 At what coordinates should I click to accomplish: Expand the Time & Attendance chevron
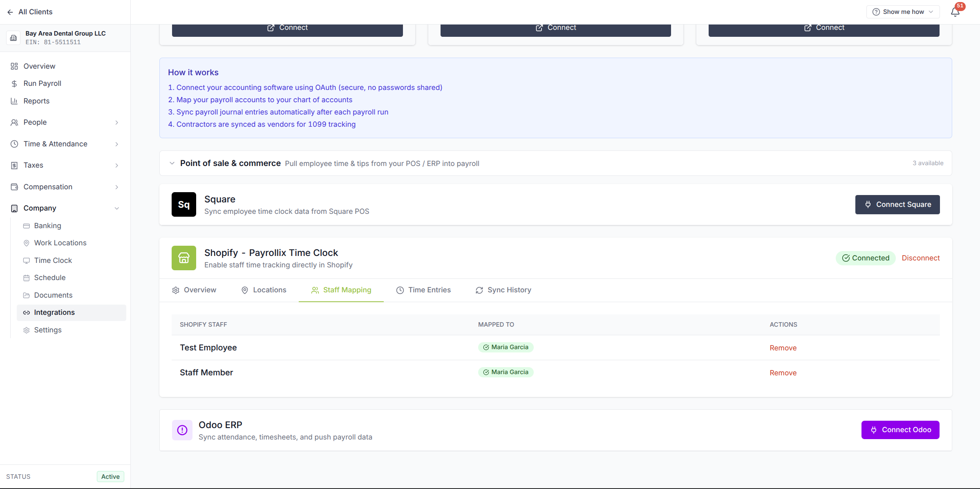click(x=117, y=144)
